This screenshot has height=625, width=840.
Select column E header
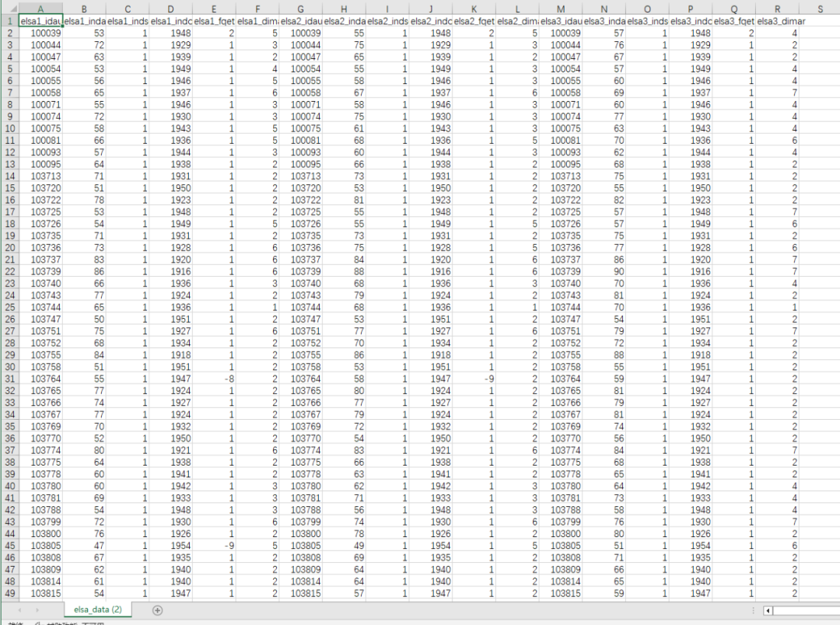[214, 9]
